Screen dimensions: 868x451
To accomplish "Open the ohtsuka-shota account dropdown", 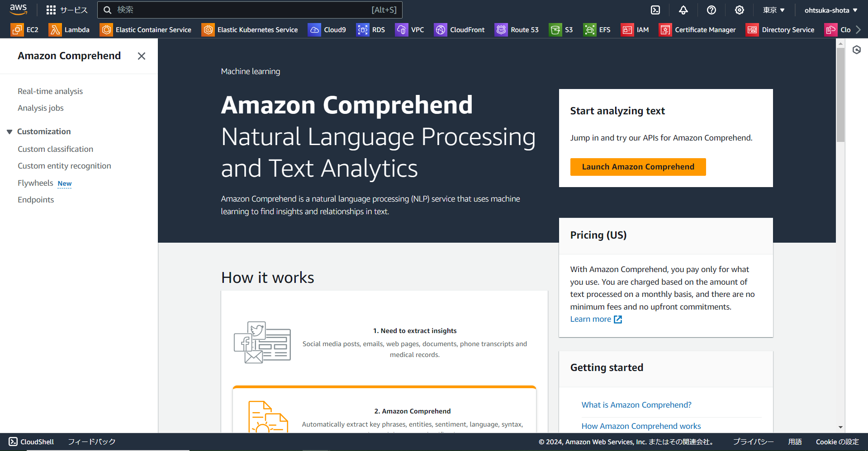I will 831,10.
